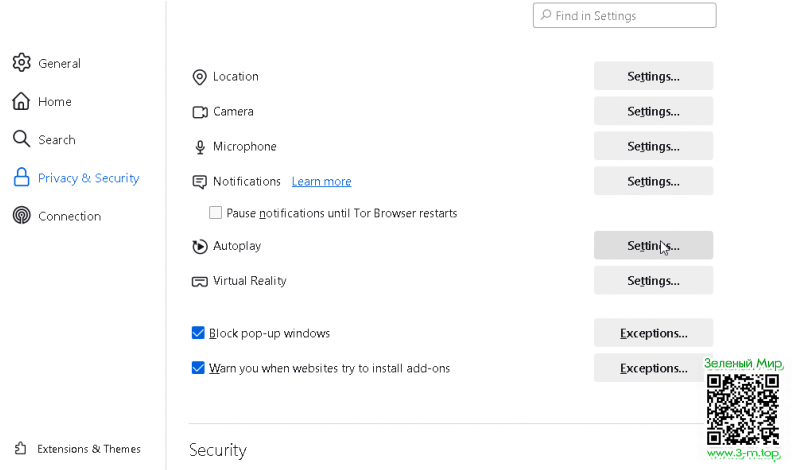Click the Extensions & Themes puzzle icon
The image size is (800, 470).
(21, 449)
